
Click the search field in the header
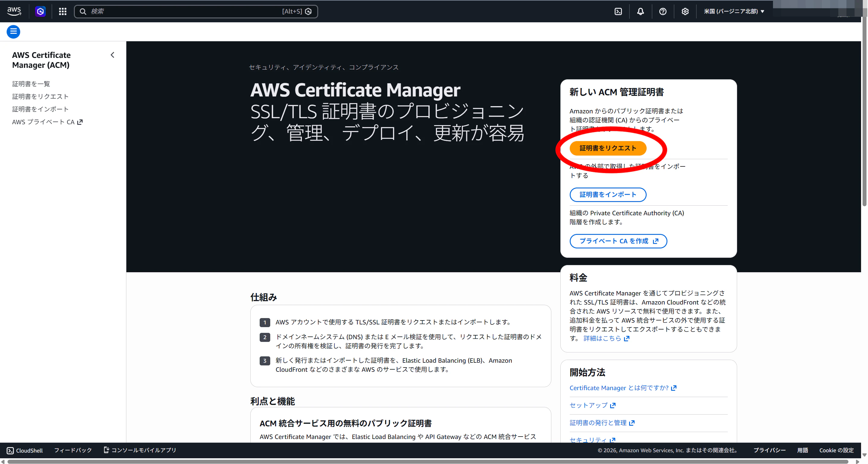coord(196,11)
